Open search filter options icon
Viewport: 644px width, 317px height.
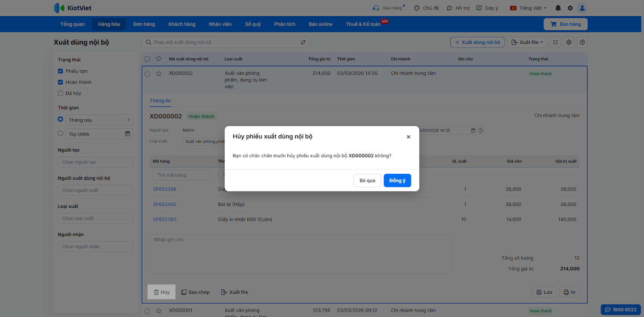coord(303,42)
